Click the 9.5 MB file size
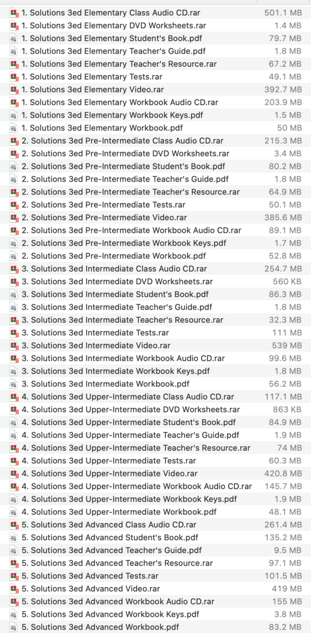 (288, 550)
